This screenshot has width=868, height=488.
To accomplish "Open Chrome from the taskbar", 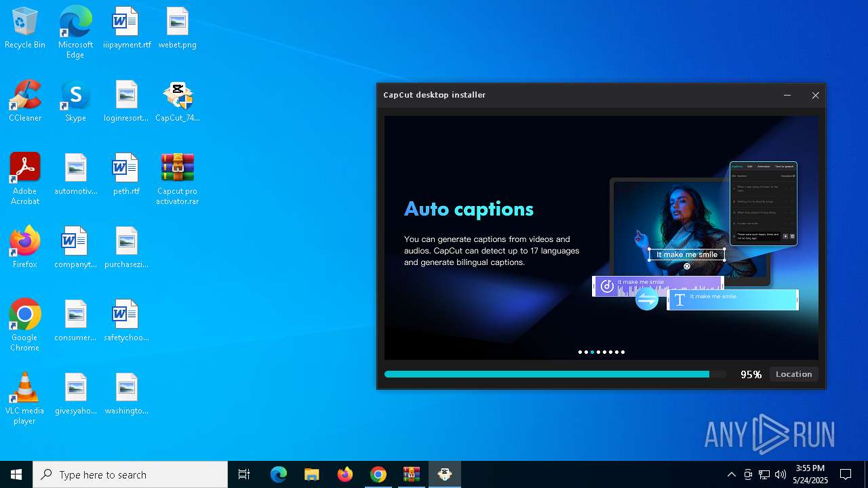I will click(x=378, y=474).
